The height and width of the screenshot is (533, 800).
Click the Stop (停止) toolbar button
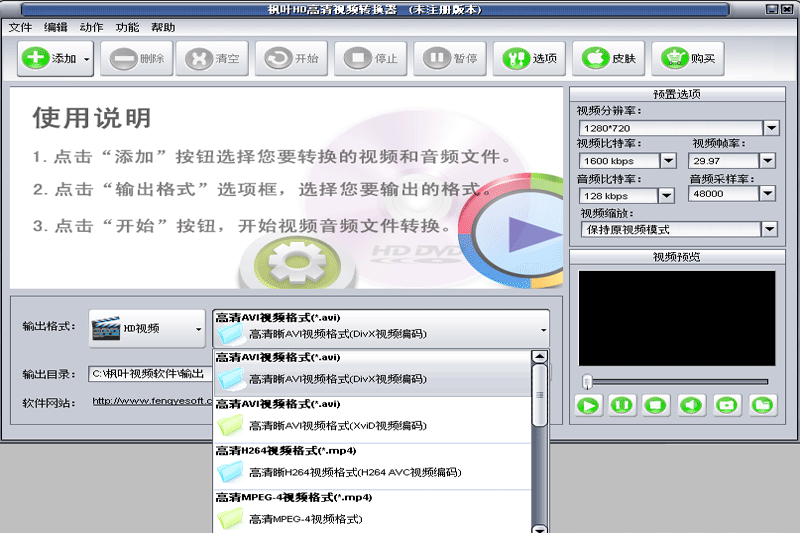(370, 59)
